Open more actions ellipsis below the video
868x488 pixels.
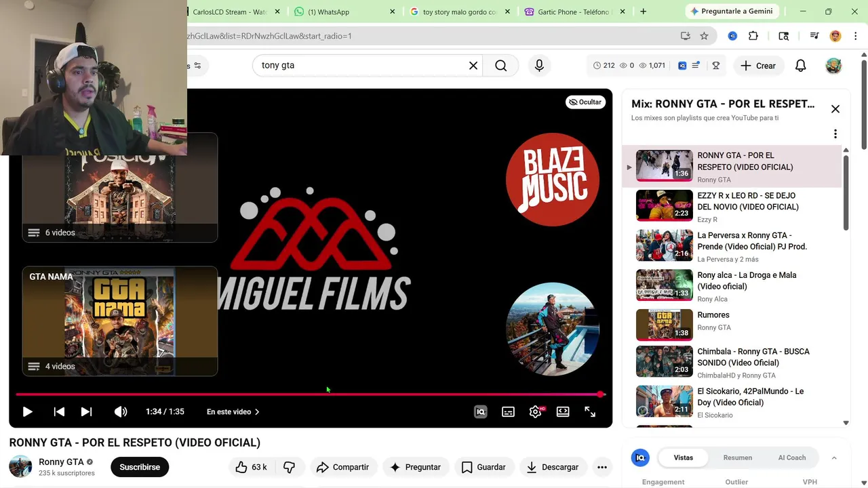tap(601, 467)
